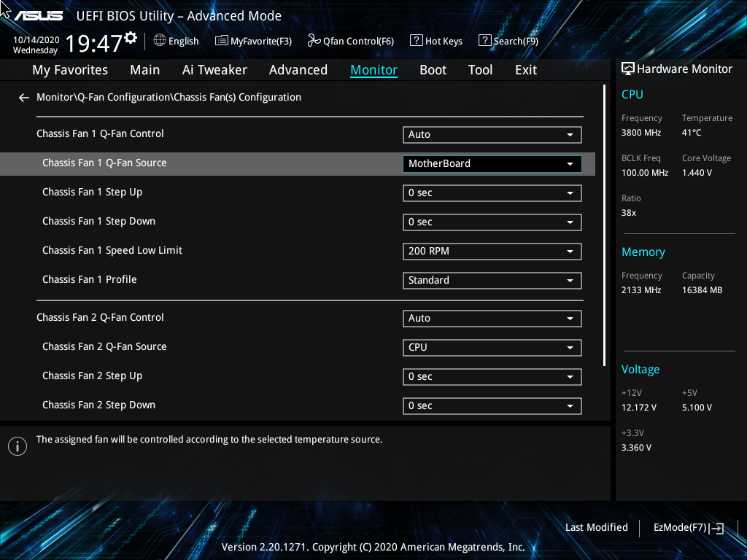Click the MyFavorite list icon
The image size is (747, 560).
(222, 41)
